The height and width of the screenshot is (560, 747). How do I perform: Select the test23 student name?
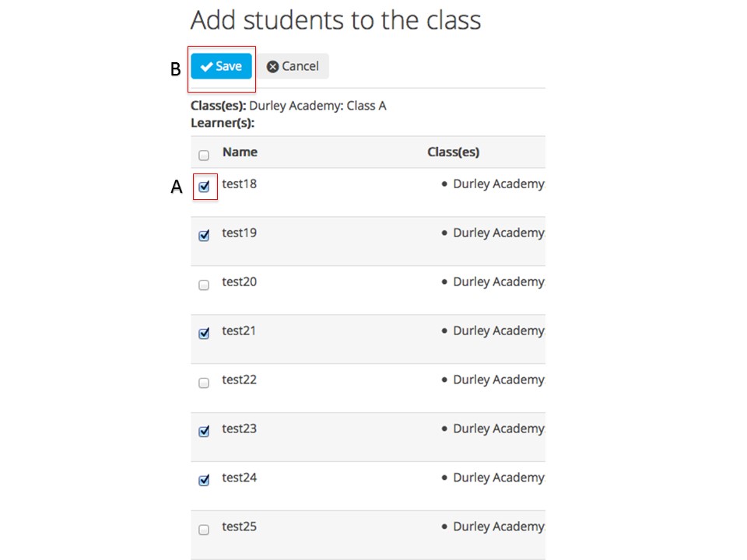(239, 429)
